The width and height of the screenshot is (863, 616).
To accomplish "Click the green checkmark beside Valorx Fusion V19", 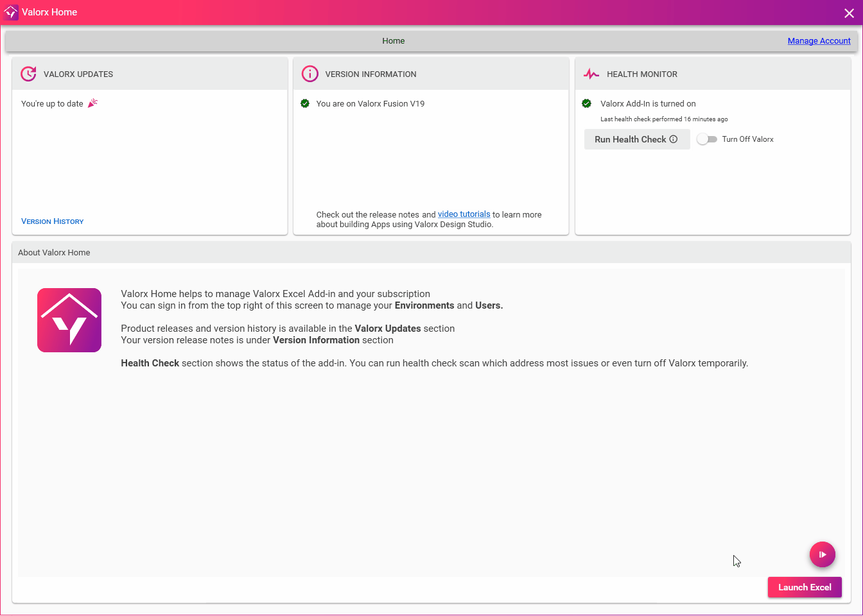I will [305, 103].
